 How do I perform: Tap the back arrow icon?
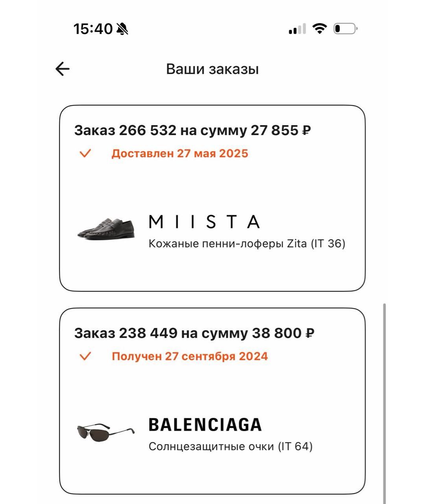[x=62, y=69]
